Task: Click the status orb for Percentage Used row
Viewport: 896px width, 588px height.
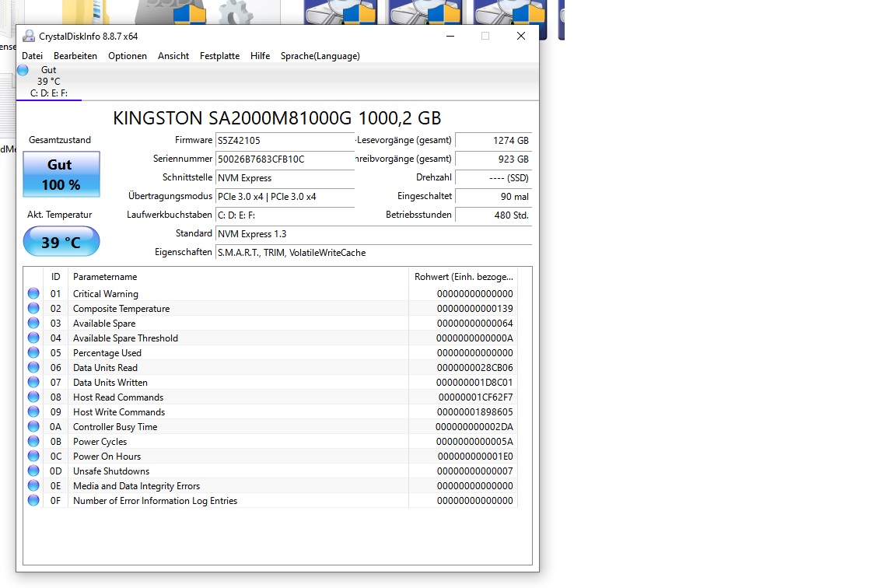Action: pyautogui.click(x=33, y=353)
